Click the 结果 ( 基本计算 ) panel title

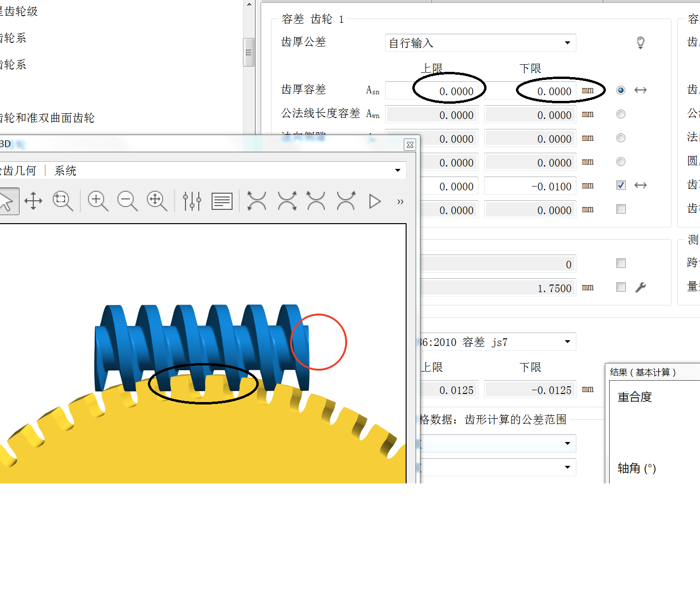[x=643, y=372]
